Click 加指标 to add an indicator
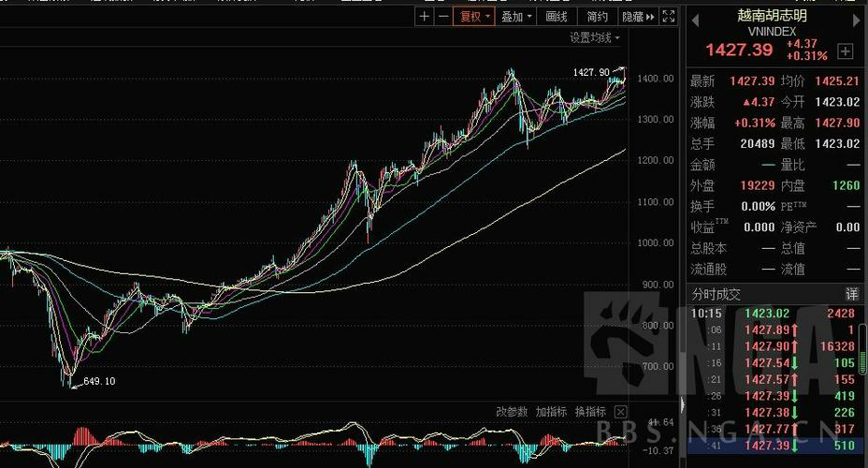The width and height of the screenshot is (868, 468). tap(551, 412)
